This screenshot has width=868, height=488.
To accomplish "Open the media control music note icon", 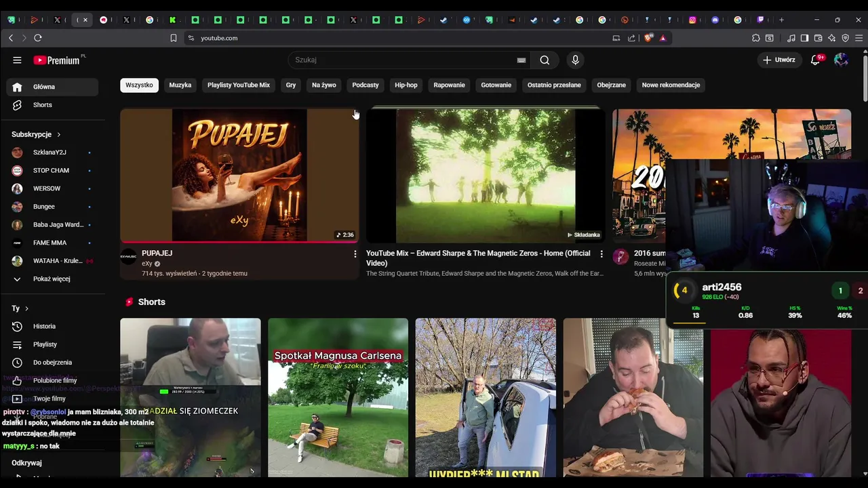I will [791, 38].
